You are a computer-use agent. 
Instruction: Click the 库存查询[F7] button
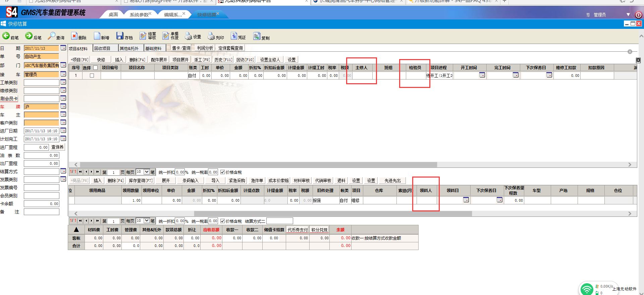[x=141, y=181]
